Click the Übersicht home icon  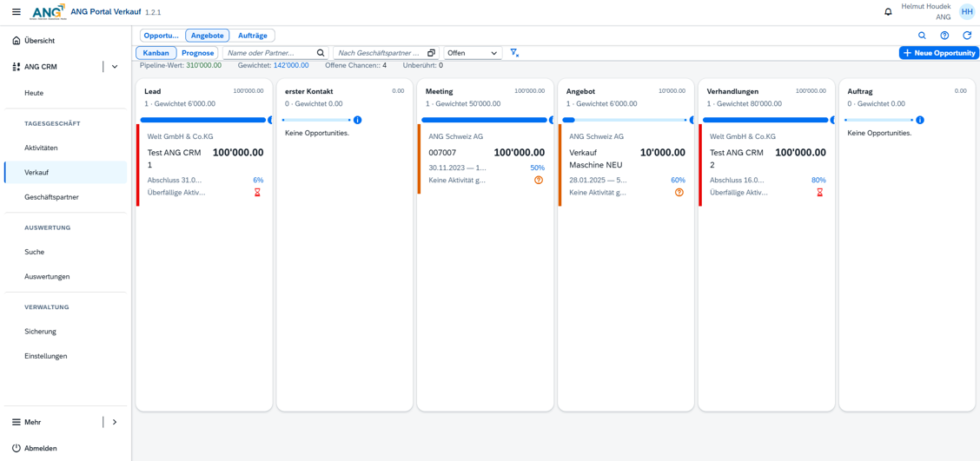click(17, 41)
